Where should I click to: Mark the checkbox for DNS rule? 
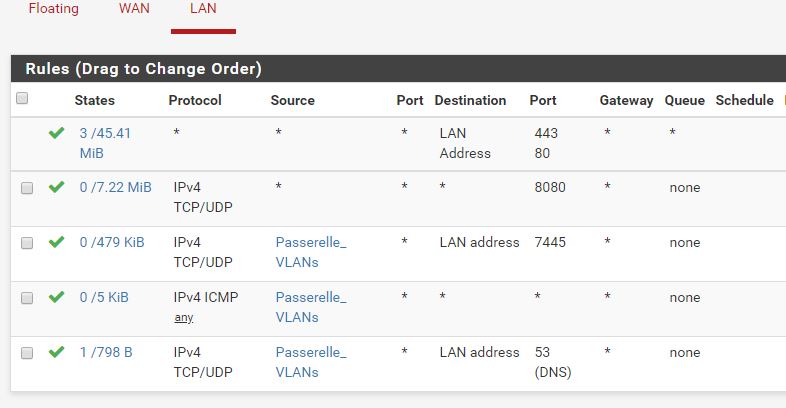[x=27, y=353]
